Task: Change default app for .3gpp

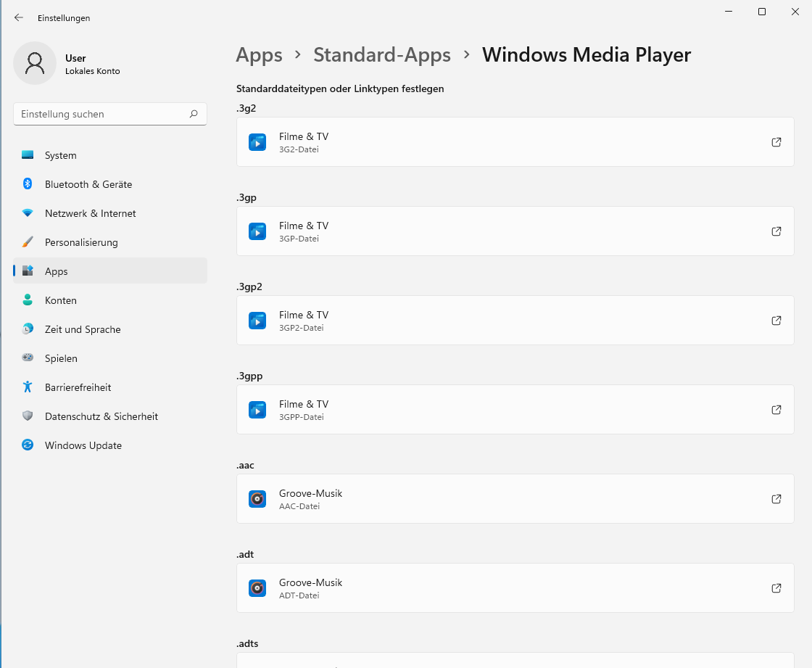Action: pos(515,410)
